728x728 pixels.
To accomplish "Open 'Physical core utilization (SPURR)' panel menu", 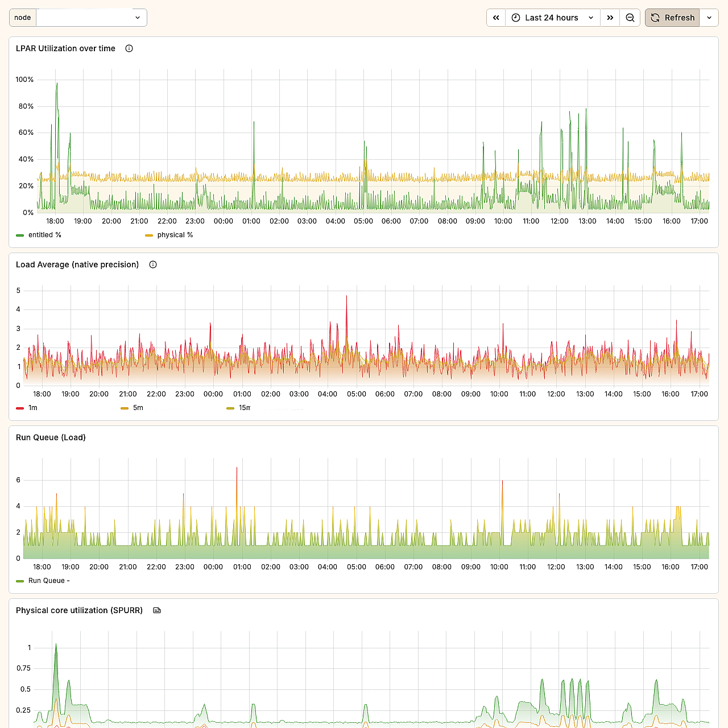I will pos(79,610).
